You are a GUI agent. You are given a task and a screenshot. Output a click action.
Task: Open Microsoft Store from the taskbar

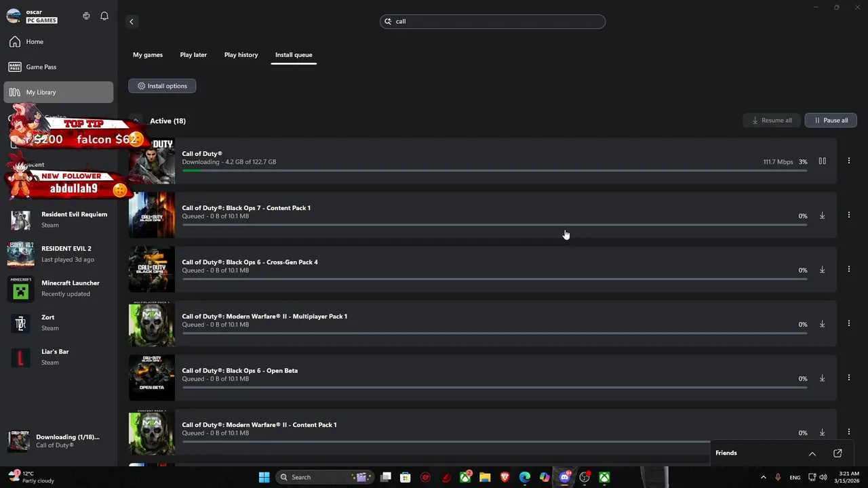[x=405, y=477]
